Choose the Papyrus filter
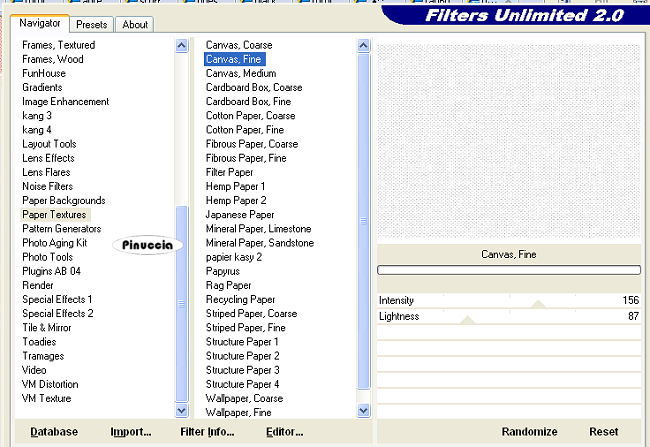Image resolution: width=650 pixels, height=447 pixels. pos(223,271)
